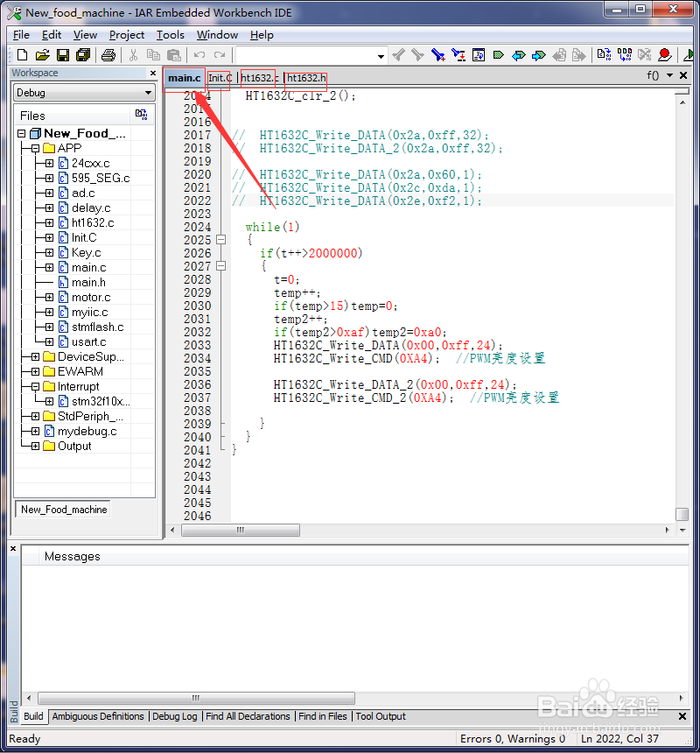This screenshot has width=700, height=753.
Task: Undo the last edit with the Undo arrow
Action: pyautogui.click(x=199, y=55)
